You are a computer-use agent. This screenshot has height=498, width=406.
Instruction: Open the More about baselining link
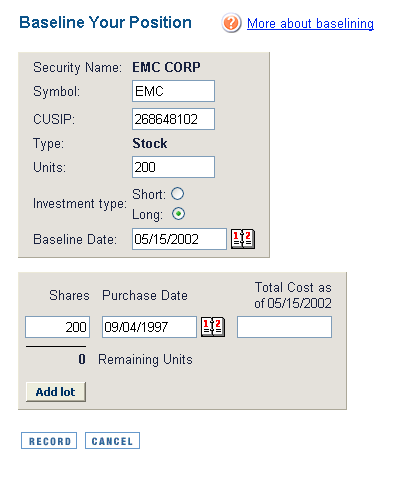click(x=310, y=23)
